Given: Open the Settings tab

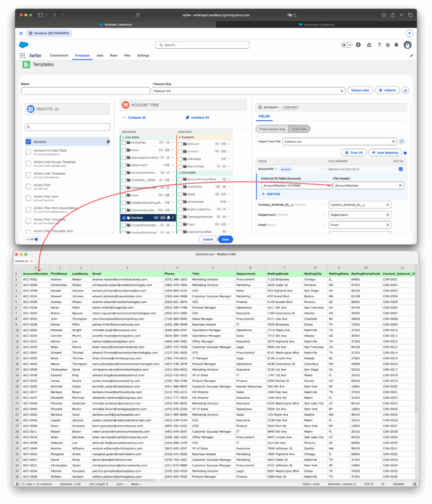Looking at the screenshot, I should (143, 55).
